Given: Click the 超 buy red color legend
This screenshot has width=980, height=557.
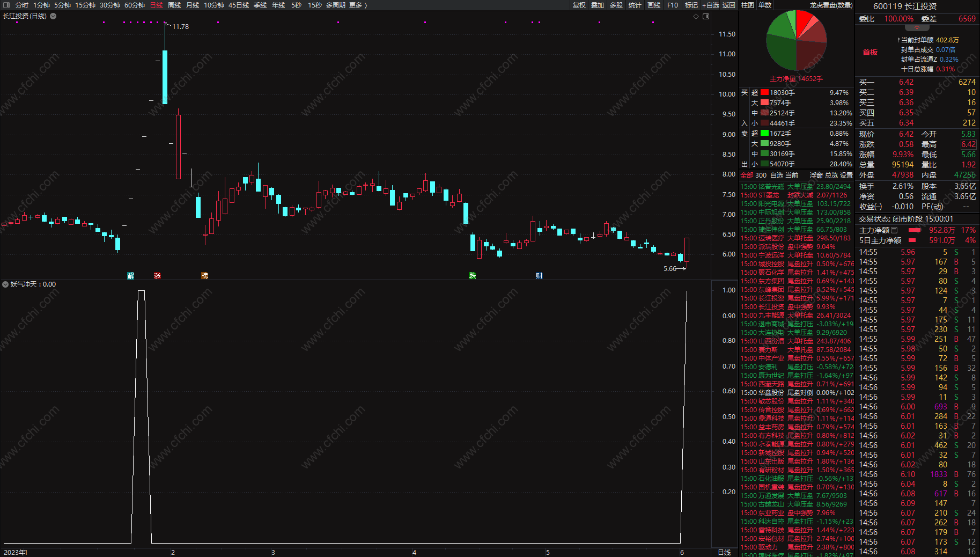Looking at the screenshot, I should coord(764,92).
